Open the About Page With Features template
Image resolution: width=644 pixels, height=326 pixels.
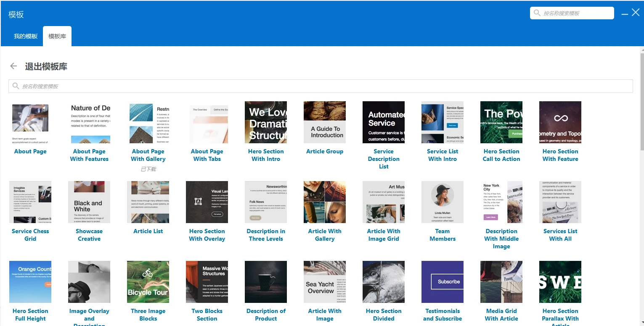coord(89,122)
